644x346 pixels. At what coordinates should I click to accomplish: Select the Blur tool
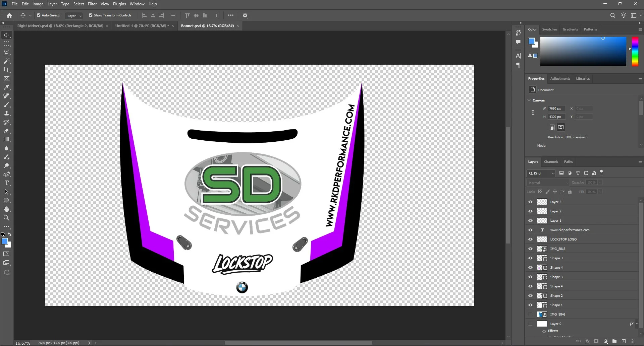6,148
